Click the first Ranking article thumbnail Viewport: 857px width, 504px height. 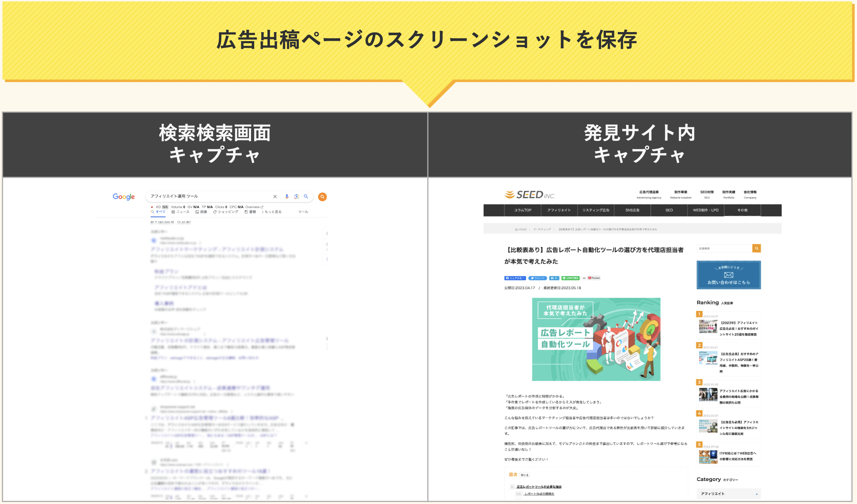[707, 327]
